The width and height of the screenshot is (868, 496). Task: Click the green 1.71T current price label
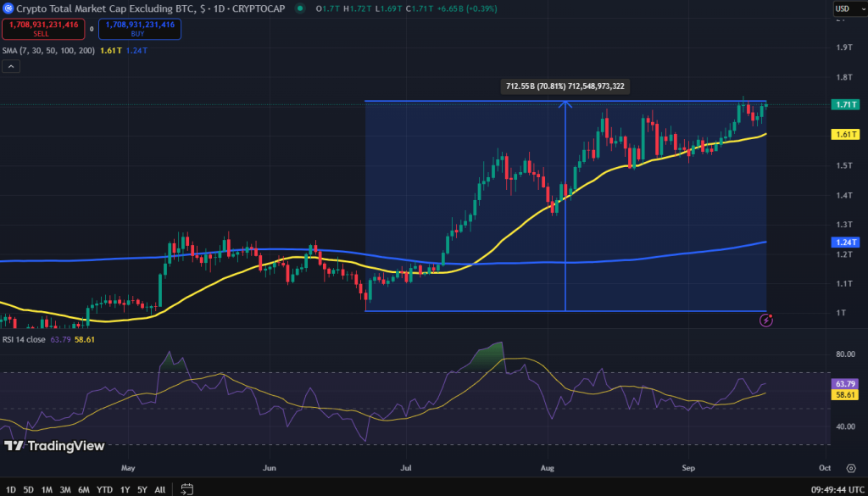[x=845, y=104]
